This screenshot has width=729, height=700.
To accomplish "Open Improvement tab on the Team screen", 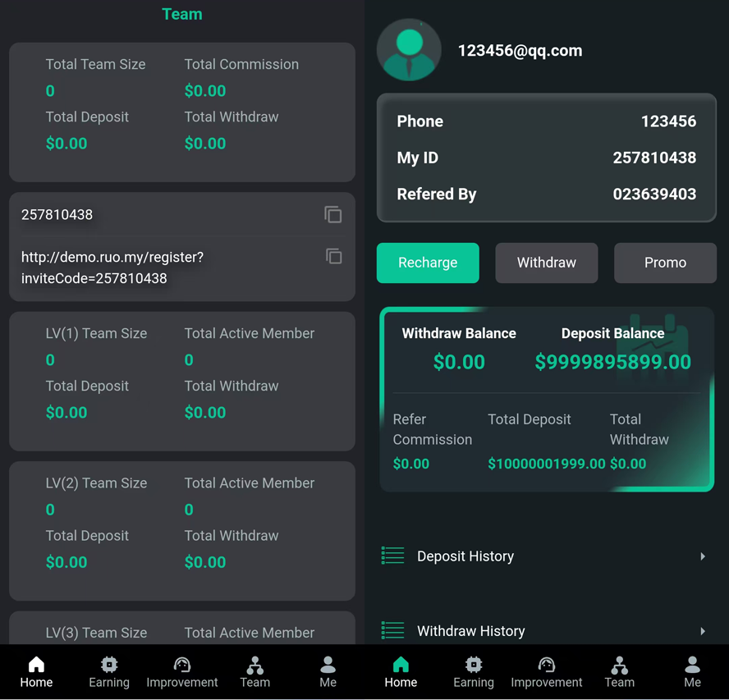I will [182, 671].
